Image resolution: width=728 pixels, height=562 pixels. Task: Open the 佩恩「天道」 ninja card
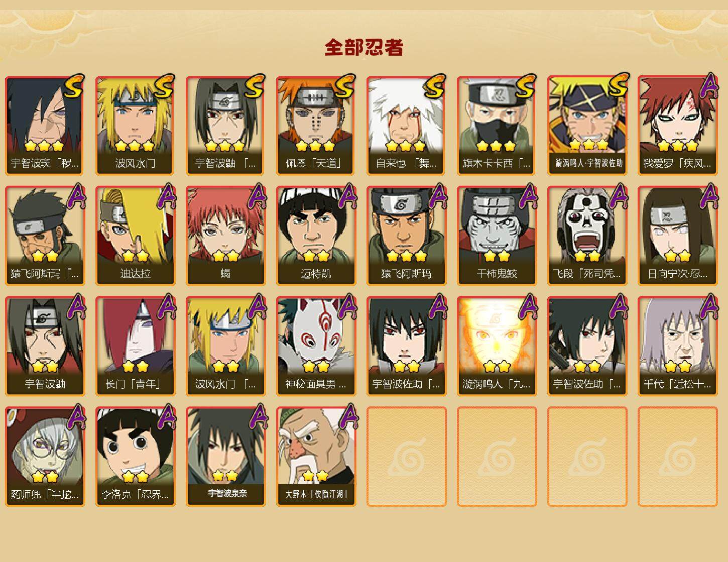(x=316, y=125)
